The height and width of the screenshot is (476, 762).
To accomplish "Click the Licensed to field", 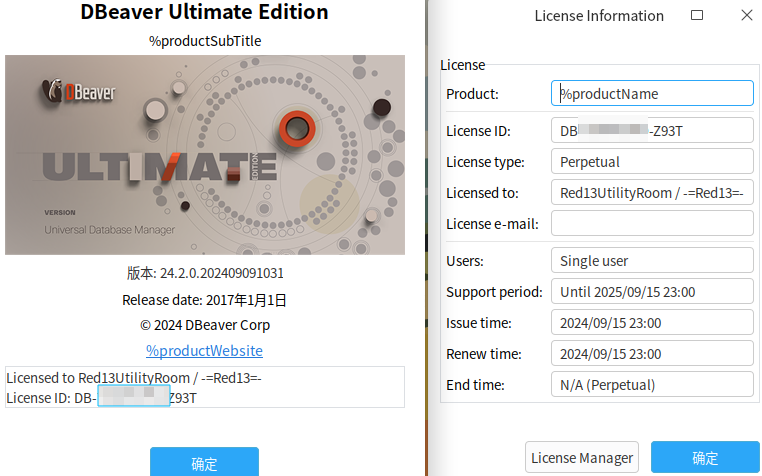I will pos(652,193).
